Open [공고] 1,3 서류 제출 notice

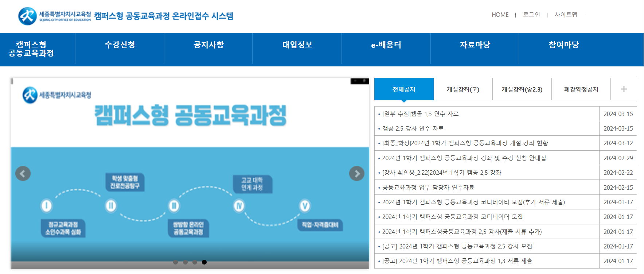coord(457,261)
